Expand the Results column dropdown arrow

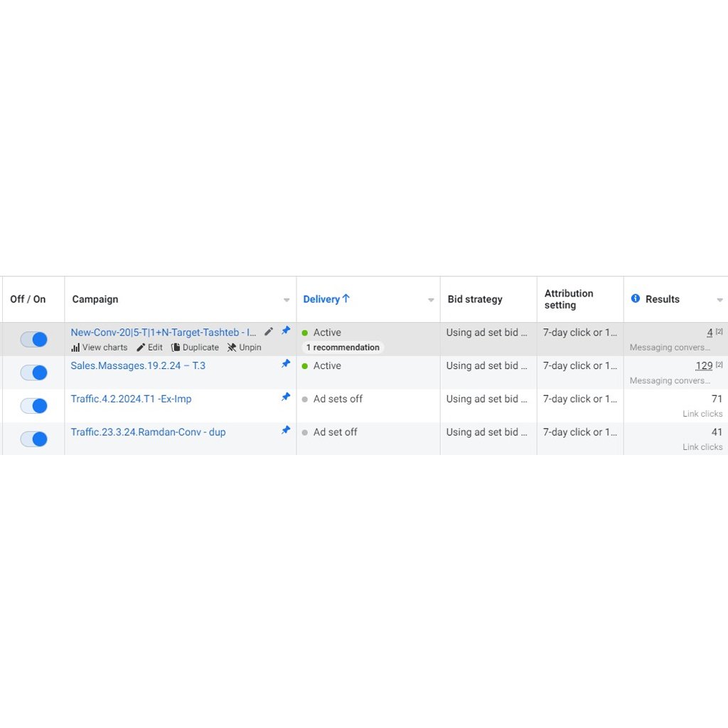(x=719, y=300)
